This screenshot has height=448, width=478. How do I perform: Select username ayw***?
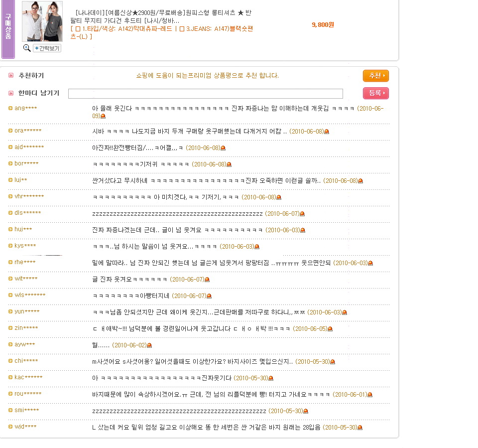click(x=25, y=345)
